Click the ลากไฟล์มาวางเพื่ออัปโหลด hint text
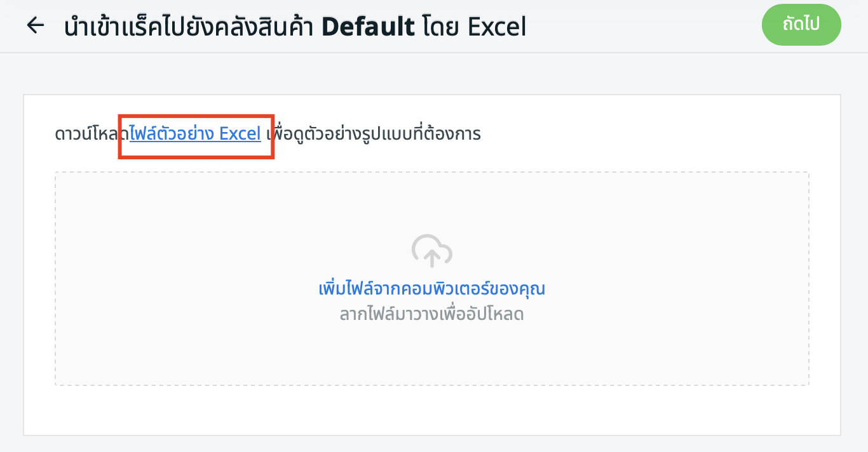This screenshot has height=452, width=868. tap(431, 314)
